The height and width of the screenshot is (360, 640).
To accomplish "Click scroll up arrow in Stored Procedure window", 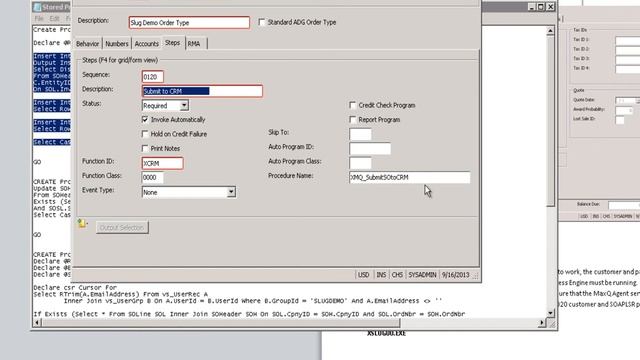I will coord(550,31).
